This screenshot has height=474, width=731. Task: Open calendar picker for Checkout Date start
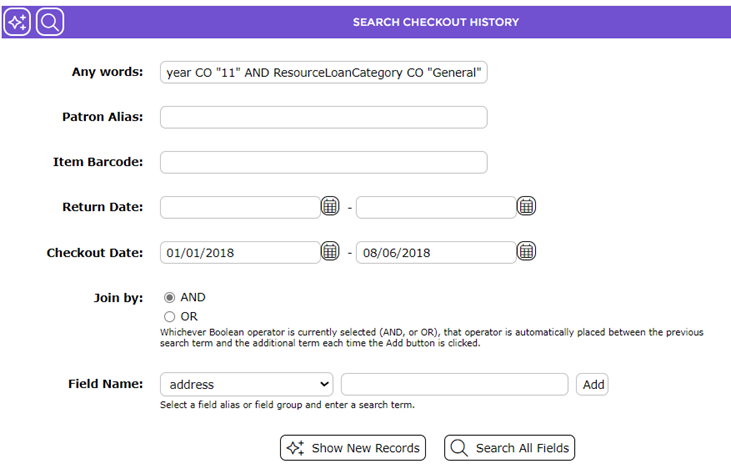tap(330, 251)
